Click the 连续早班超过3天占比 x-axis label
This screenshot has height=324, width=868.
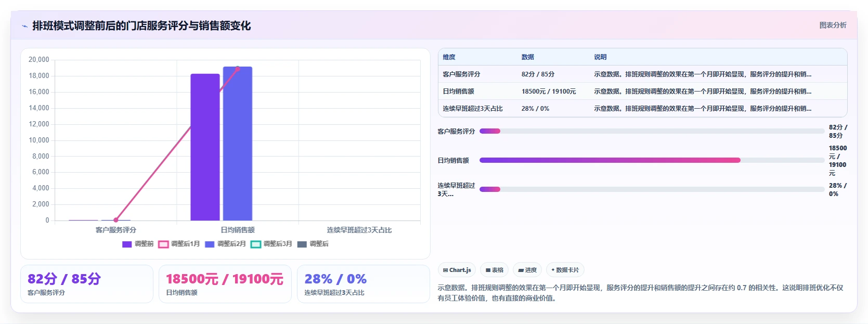pos(359,230)
